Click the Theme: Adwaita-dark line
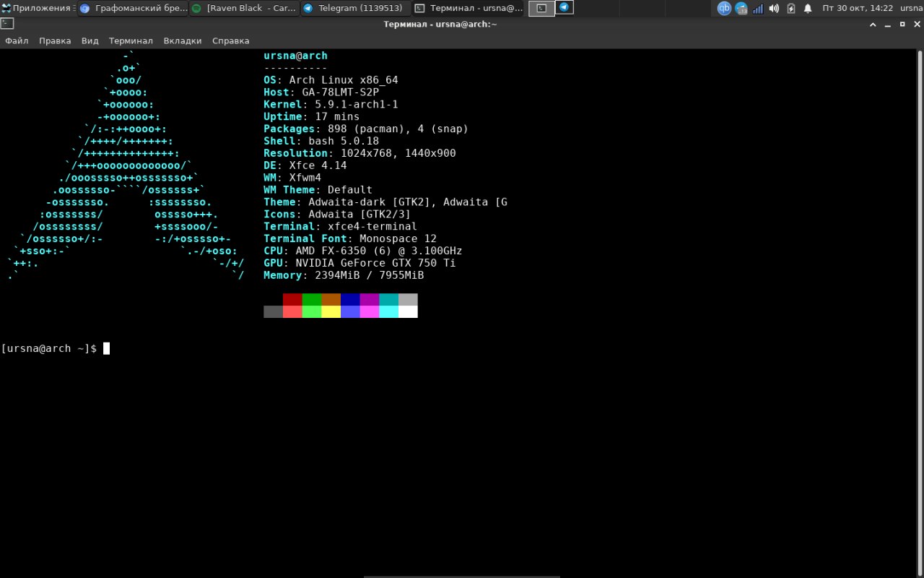Screen dimensions: 924x578 [385, 202]
